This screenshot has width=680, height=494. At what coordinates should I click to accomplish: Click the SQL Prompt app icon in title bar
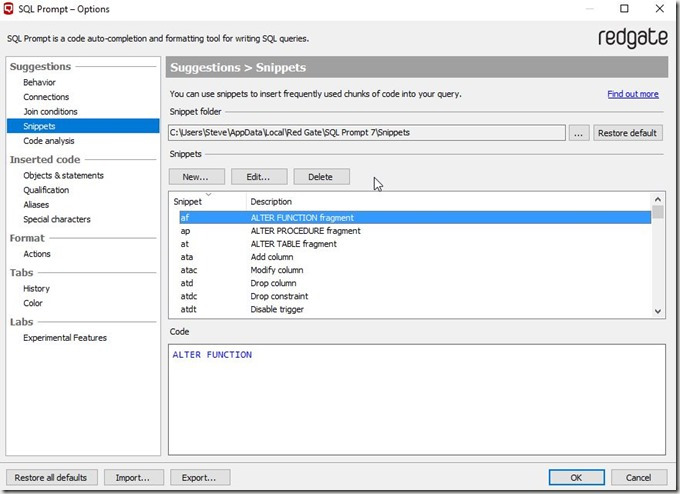8,9
